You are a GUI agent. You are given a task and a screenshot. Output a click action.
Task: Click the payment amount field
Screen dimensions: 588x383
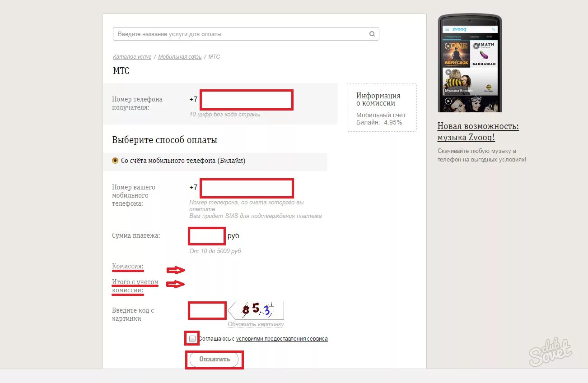click(x=206, y=236)
